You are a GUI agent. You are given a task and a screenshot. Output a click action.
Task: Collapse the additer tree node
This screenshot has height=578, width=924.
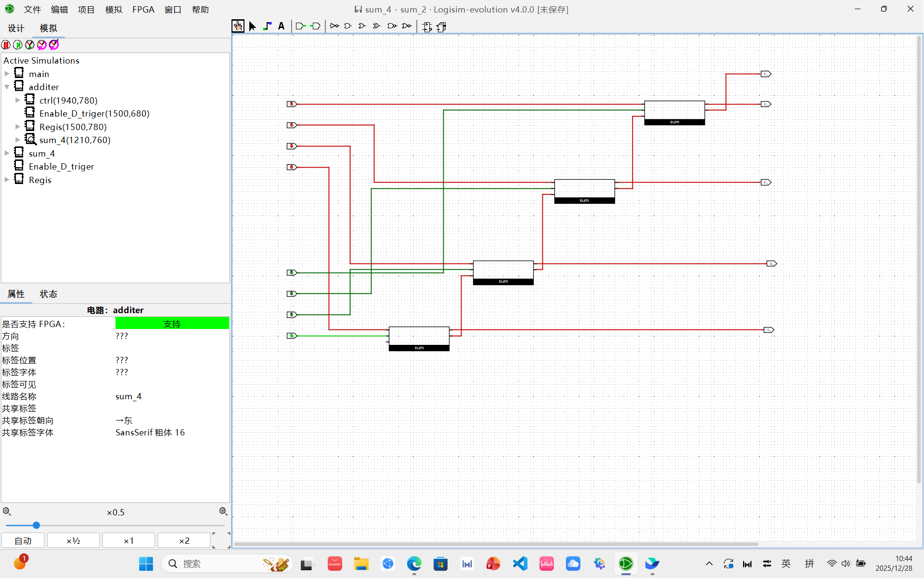click(x=7, y=87)
